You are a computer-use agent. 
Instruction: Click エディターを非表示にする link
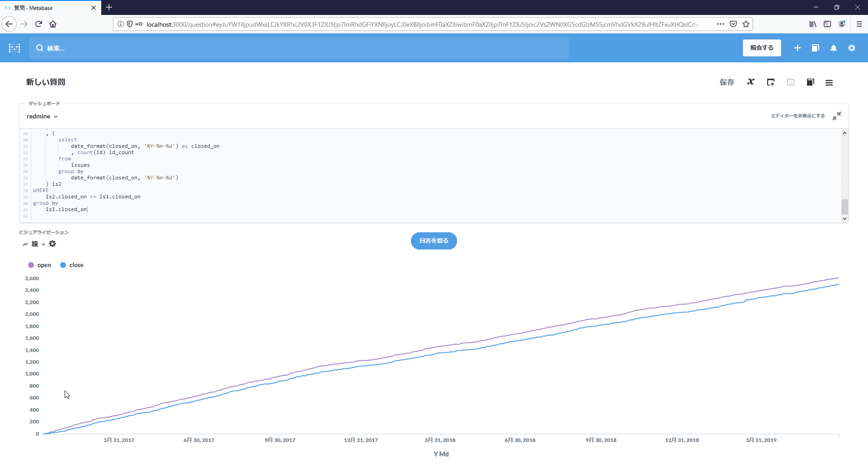[797, 116]
